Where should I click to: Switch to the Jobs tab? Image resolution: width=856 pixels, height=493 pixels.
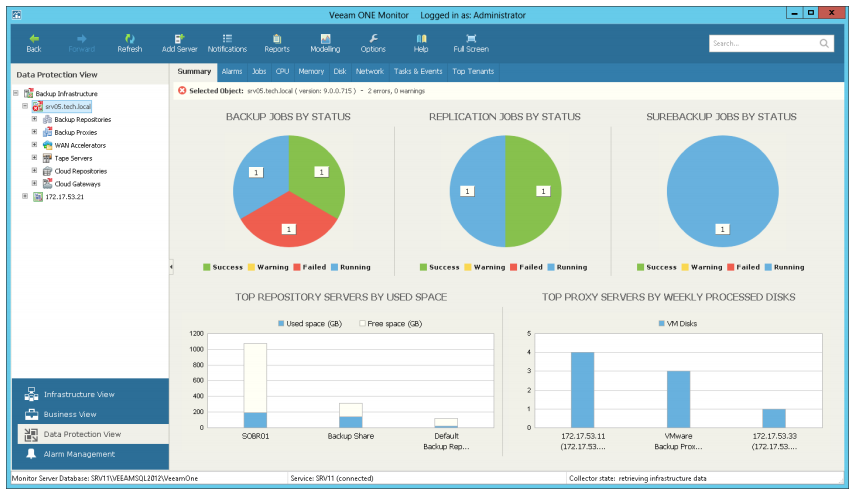click(x=259, y=72)
